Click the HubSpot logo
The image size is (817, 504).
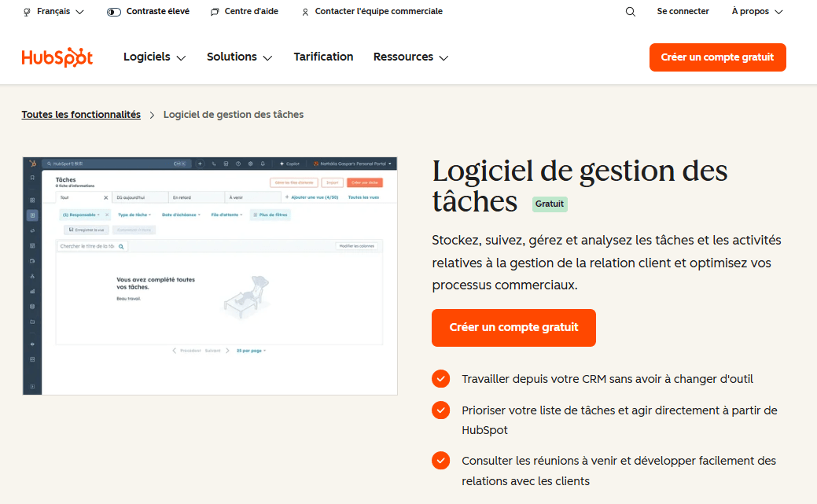57,57
